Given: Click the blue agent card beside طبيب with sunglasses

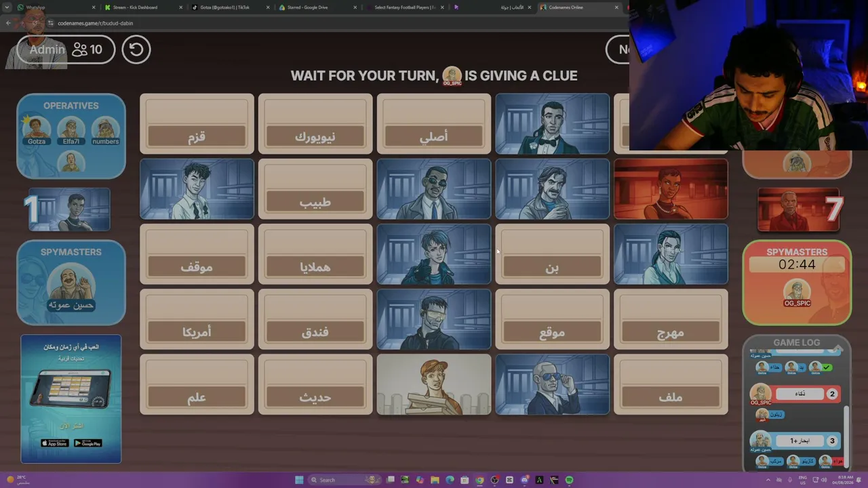Looking at the screenshot, I should (434, 189).
